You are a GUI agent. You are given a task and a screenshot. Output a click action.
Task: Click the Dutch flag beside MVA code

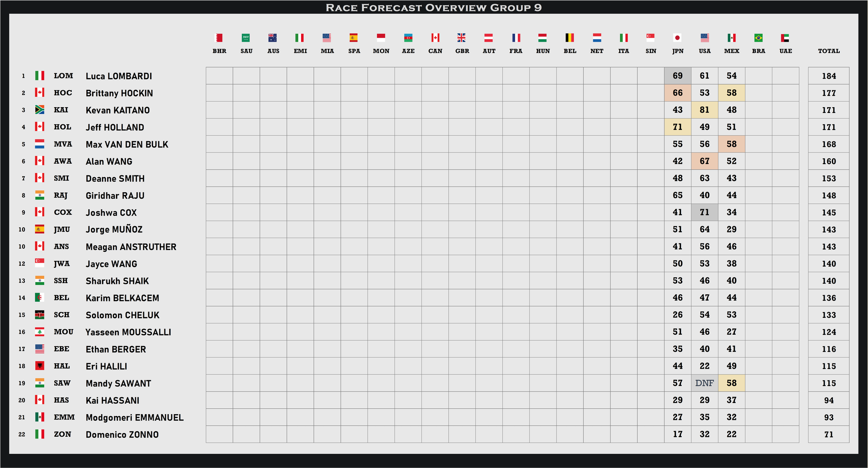click(x=39, y=144)
